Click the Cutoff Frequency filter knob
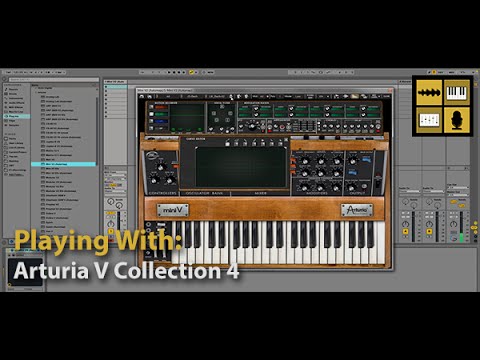480x360 pixels. tap(305, 161)
